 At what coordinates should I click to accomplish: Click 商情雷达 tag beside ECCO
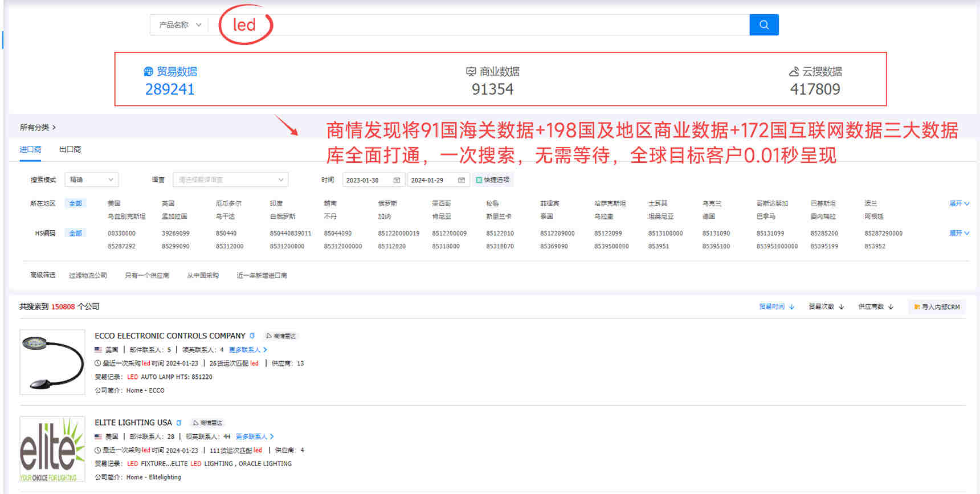(x=281, y=336)
